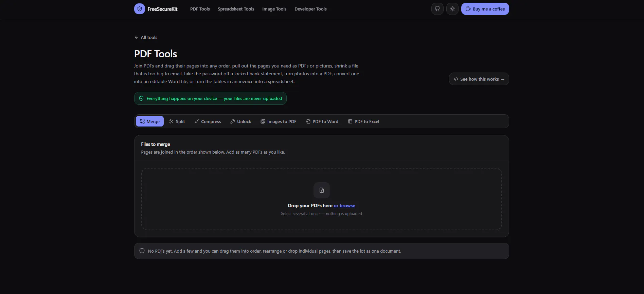Click the PDF drop zone area
644x294 pixels.
pyautogui.click(x=322, y=199)
